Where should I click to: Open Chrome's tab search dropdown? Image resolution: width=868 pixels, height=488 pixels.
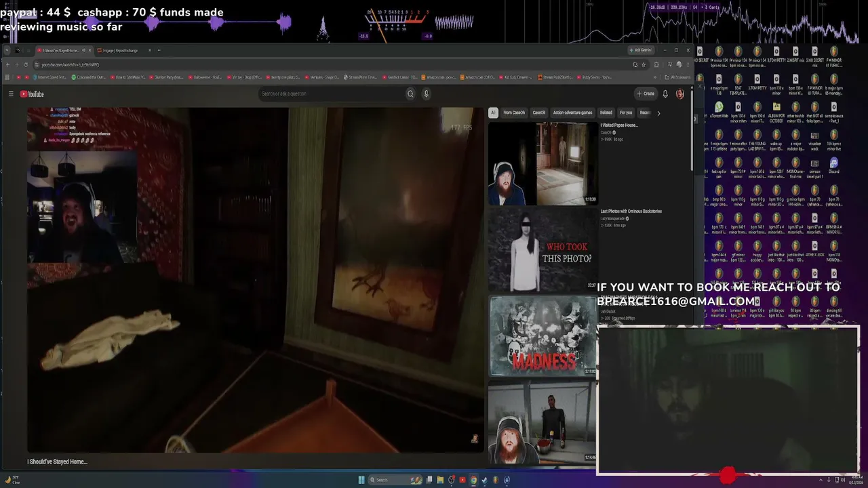coord(6,50)
